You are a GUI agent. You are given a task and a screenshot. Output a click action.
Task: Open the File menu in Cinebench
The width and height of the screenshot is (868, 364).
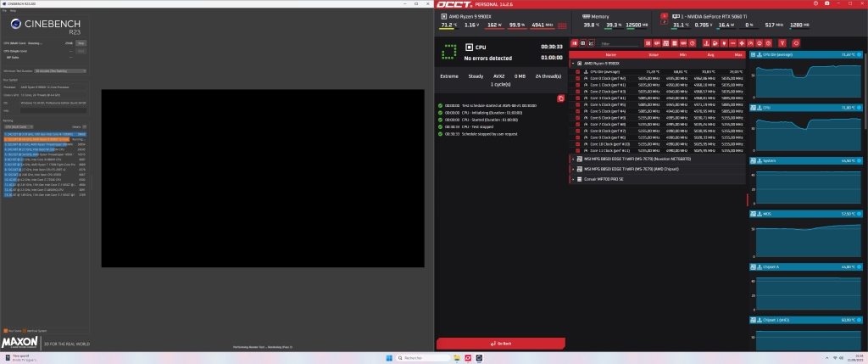[4, 10]
